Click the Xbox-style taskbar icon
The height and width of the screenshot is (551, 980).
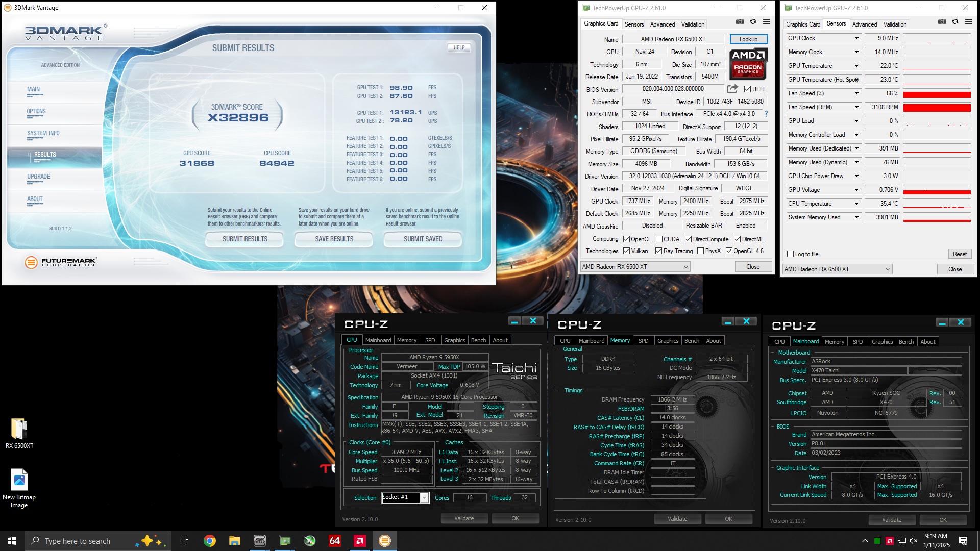(310, 541)
